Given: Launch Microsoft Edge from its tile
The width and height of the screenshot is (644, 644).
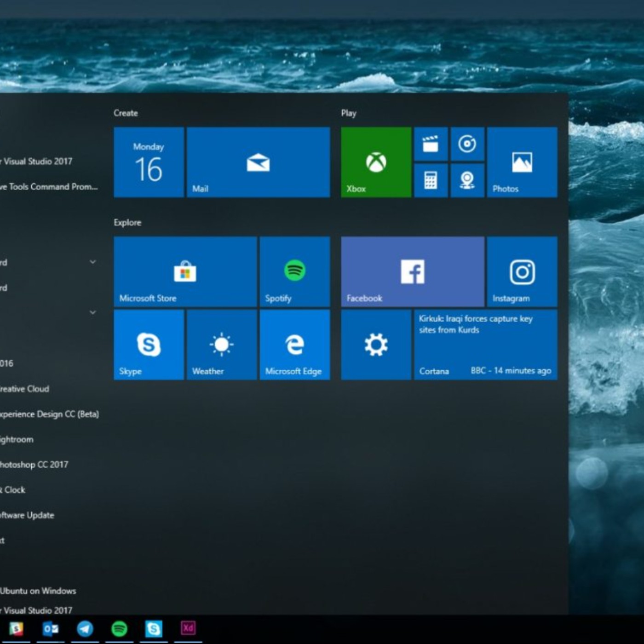Looking at the screenshot, I should tap(294, 345).
